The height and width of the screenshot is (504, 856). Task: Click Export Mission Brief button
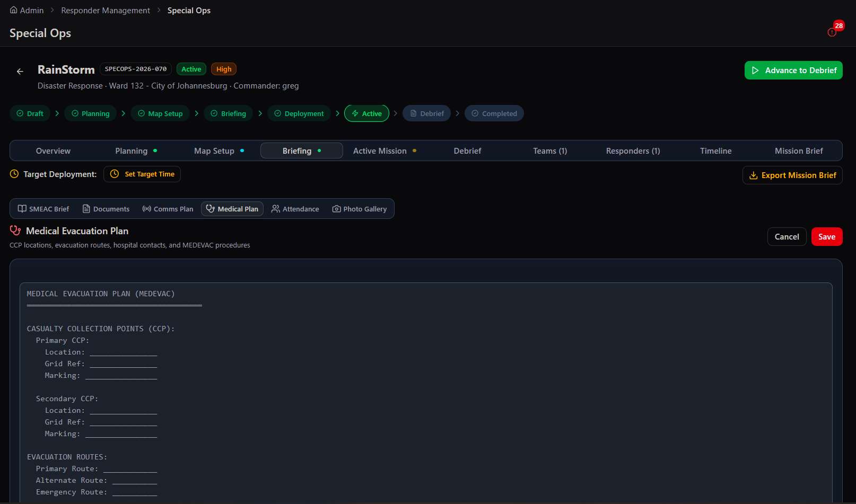coord(792,175)
